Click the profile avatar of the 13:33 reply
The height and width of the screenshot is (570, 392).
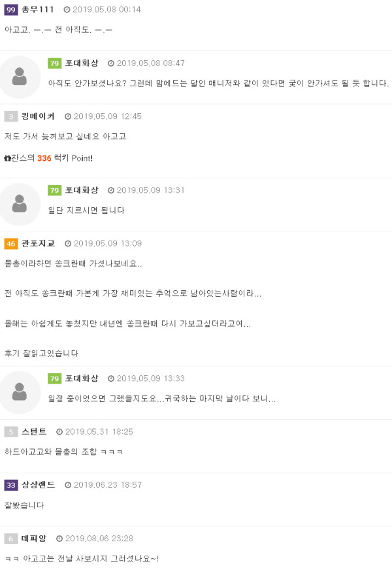[x=20, y=392]
